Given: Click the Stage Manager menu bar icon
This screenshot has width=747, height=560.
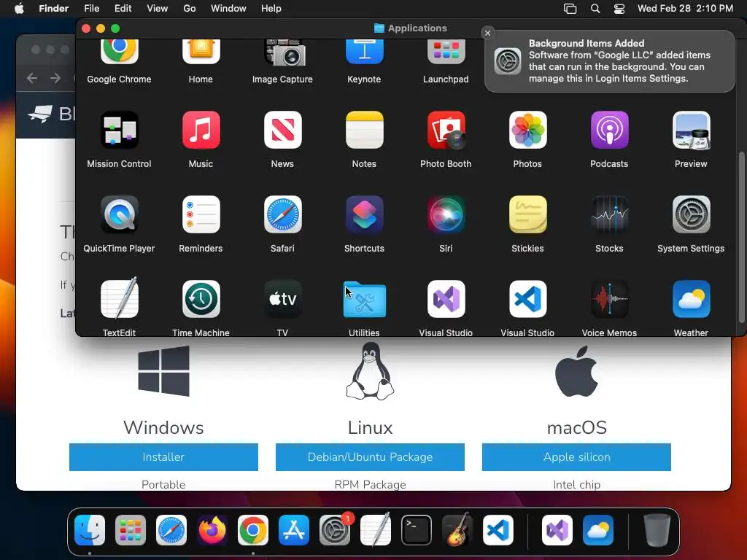Looking at the screenshot, I should (570, 9).
